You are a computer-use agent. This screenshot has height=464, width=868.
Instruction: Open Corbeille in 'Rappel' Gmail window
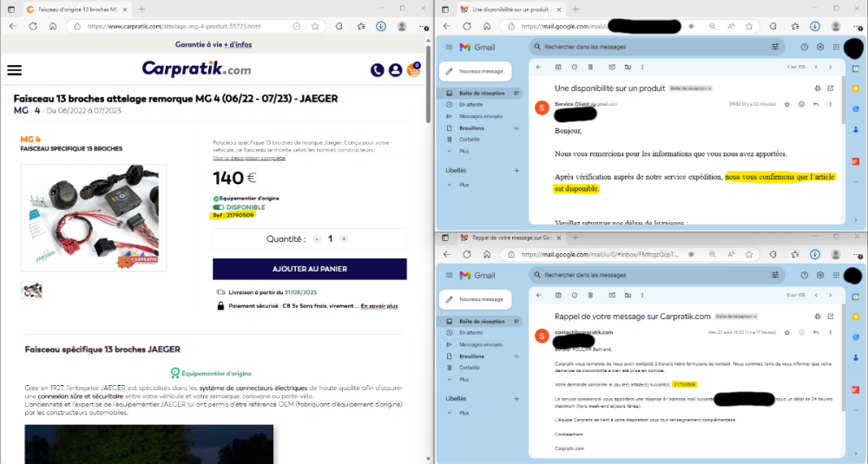[x=469, y=367]
